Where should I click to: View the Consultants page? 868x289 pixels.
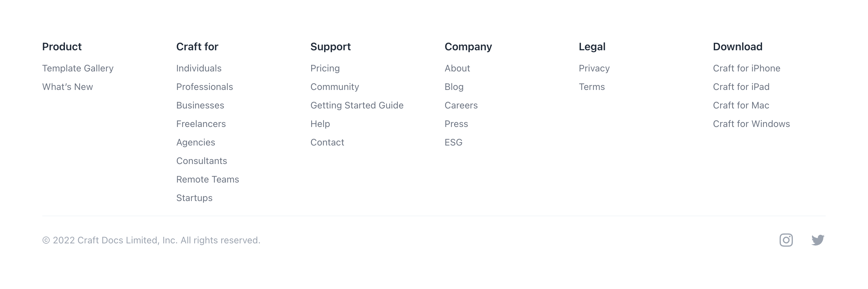[x=202, y=160]
